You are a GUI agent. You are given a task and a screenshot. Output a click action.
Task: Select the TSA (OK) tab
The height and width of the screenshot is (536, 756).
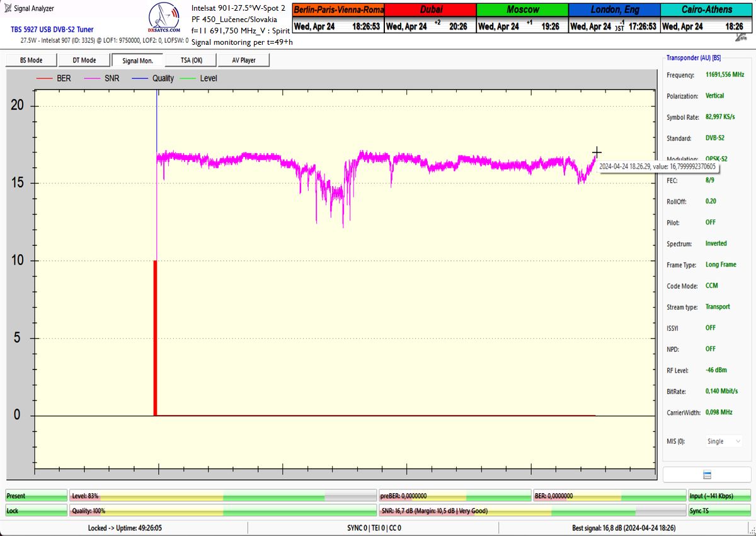190,60
